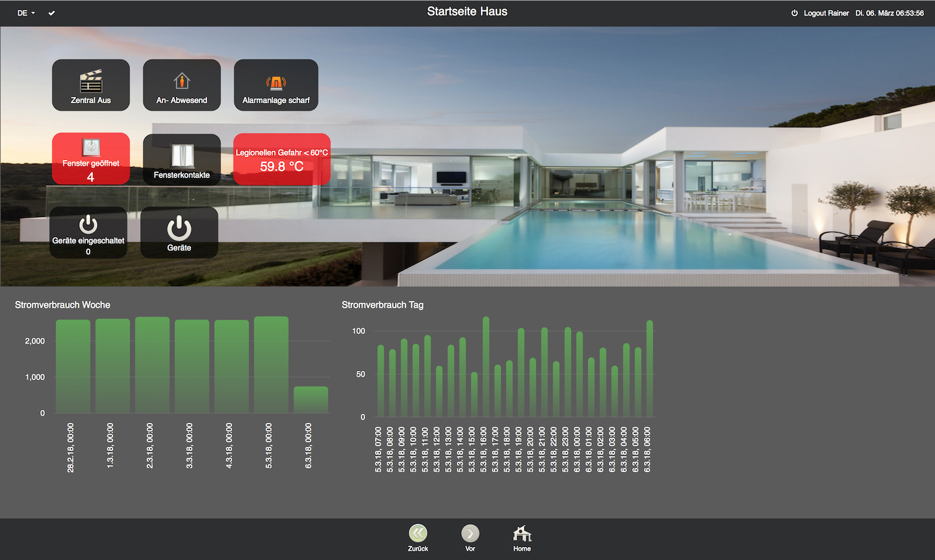Click the Stromverbrauch Tag chart title
This screenshot has width=935, height=560.
[x=382, y=305]
